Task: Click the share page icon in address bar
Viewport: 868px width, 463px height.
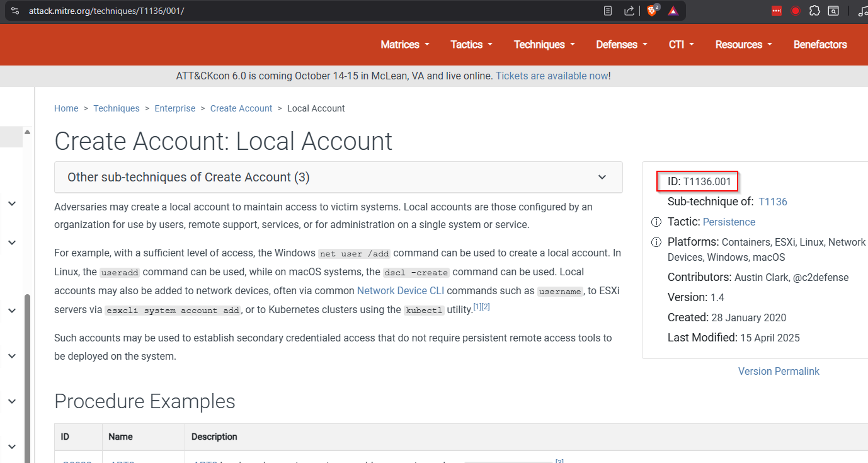Action: pos(629,11)
